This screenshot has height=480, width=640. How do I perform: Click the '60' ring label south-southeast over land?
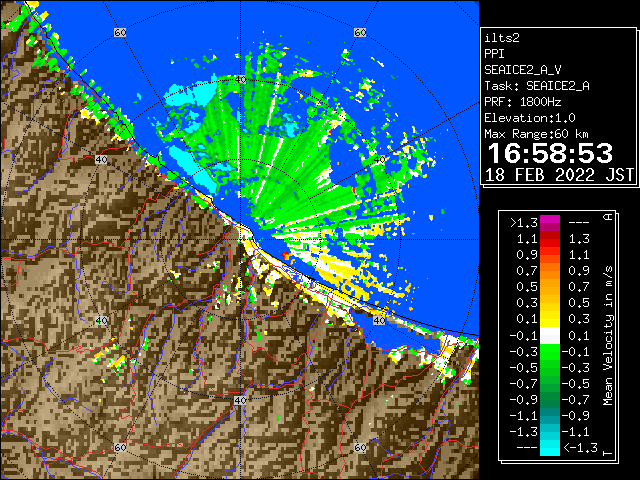360,447
